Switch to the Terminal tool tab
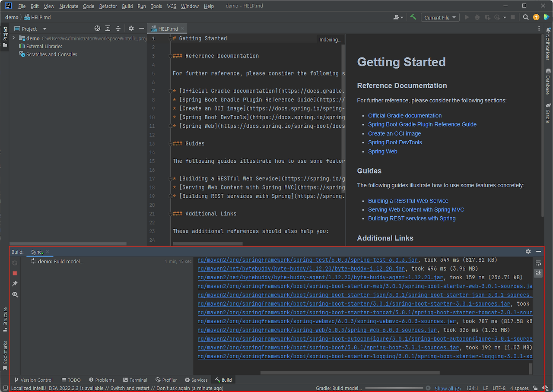 [x=135, y=380]
